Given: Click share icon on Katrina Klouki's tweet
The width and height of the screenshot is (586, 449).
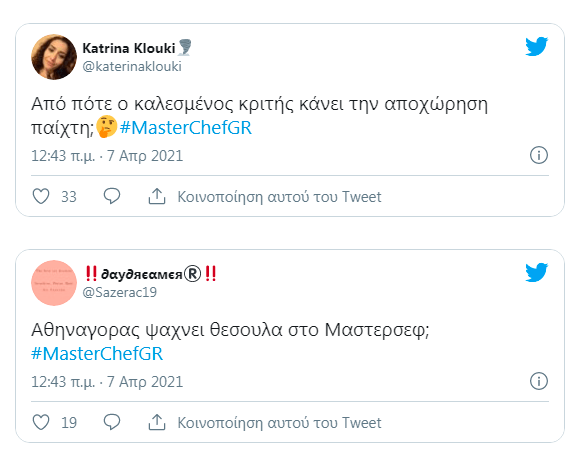Looking at the screenshot, I should pyautogui.click(x=157, y=196).
